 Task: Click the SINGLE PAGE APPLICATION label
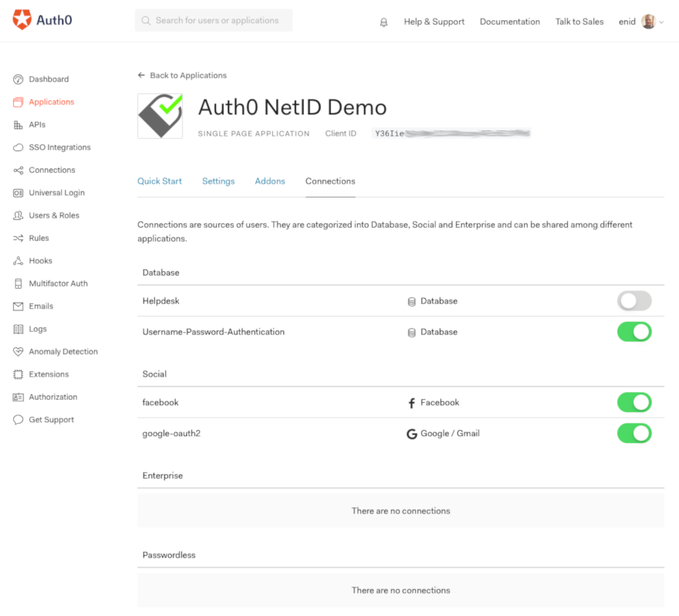(x=254, y=134)
